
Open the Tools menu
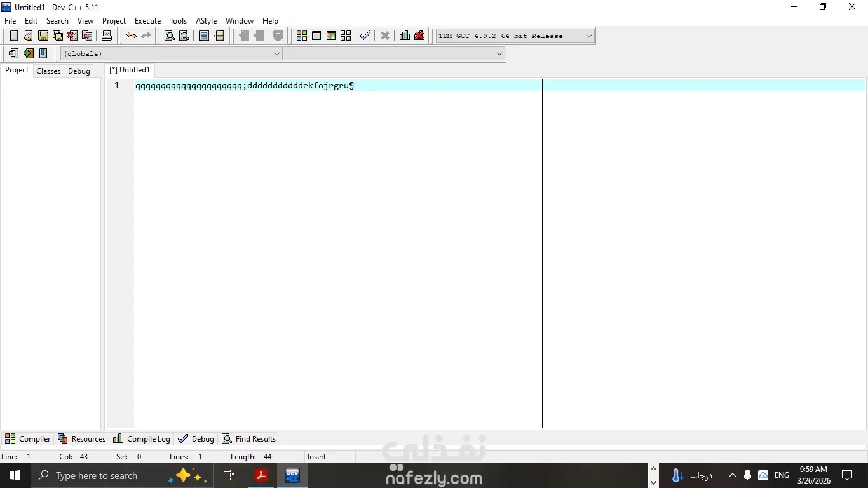click(179, 21)
